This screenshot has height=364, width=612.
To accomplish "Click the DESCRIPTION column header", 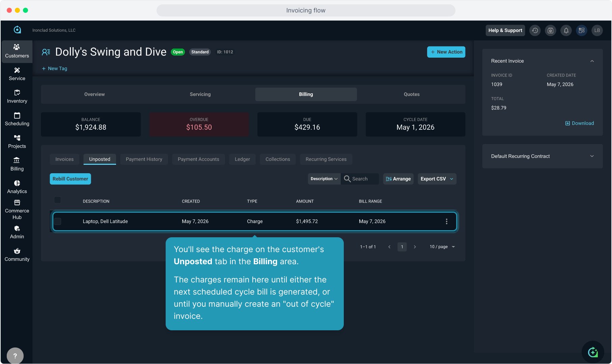I will pos(96,201).
